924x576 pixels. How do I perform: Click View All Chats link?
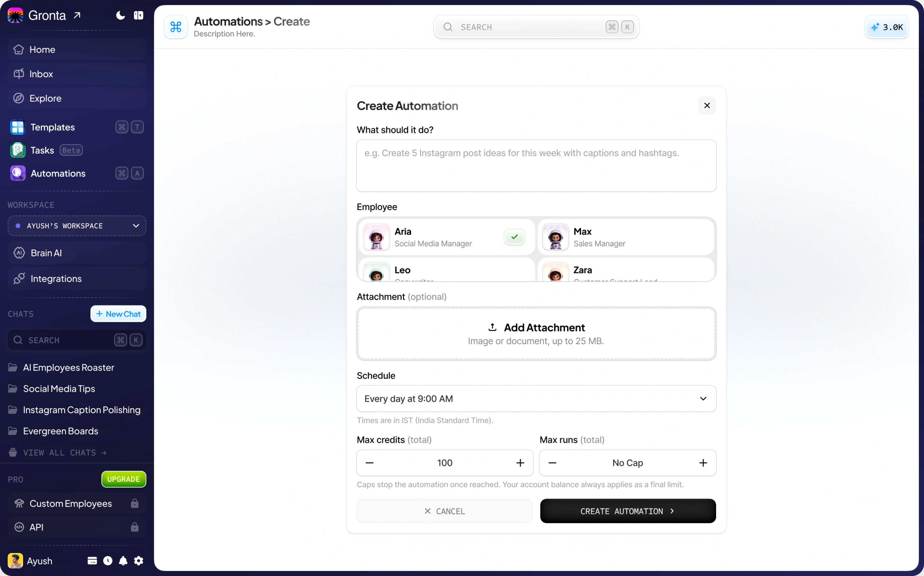point(57,453)
